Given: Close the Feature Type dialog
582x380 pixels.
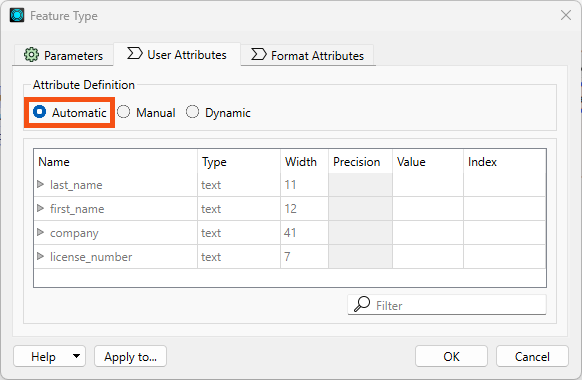Looking at the screenshot, I should [566, 16].
